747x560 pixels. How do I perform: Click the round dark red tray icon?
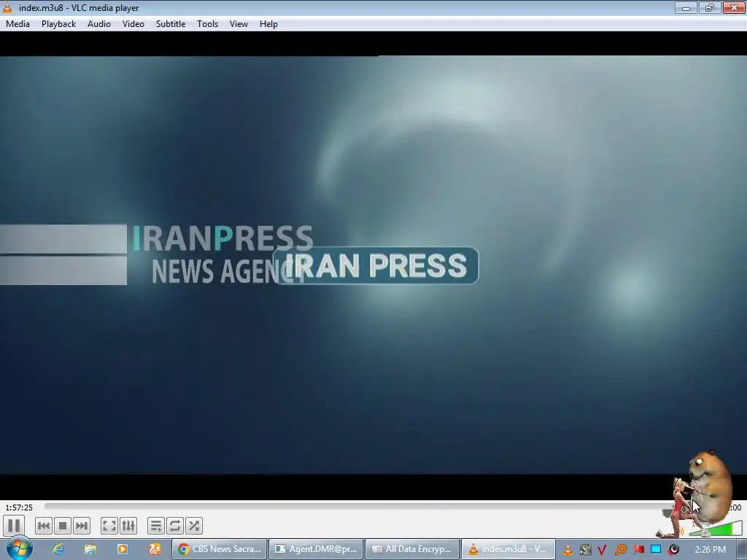coord(673,550)
